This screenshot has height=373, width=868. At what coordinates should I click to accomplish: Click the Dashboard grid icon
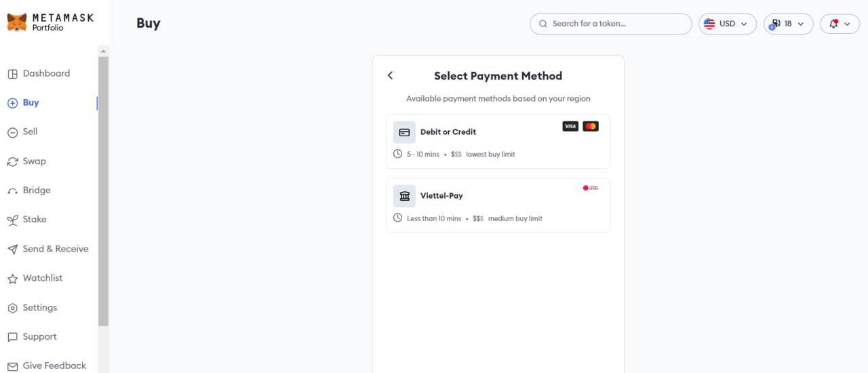(12, 74)
